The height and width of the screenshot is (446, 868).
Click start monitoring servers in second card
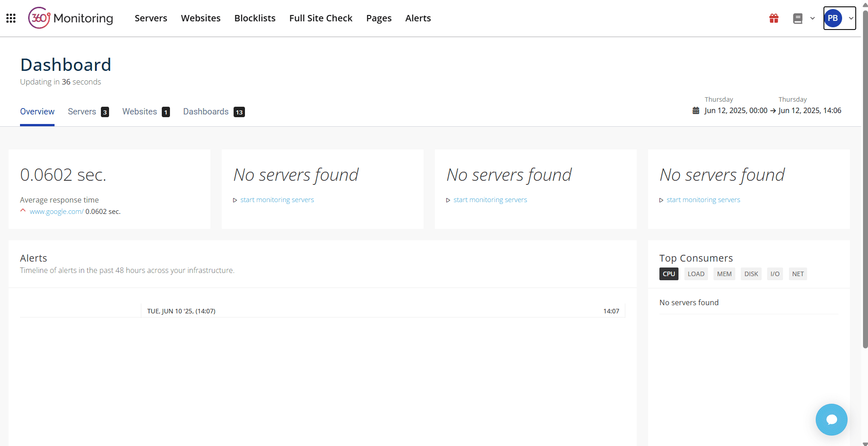pos(277,200)
